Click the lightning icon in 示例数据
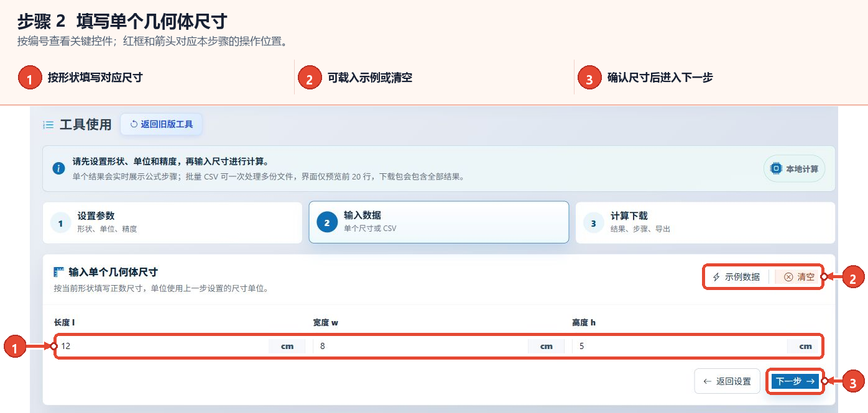Viewport: 868px width, 413px height. [716, 277]
